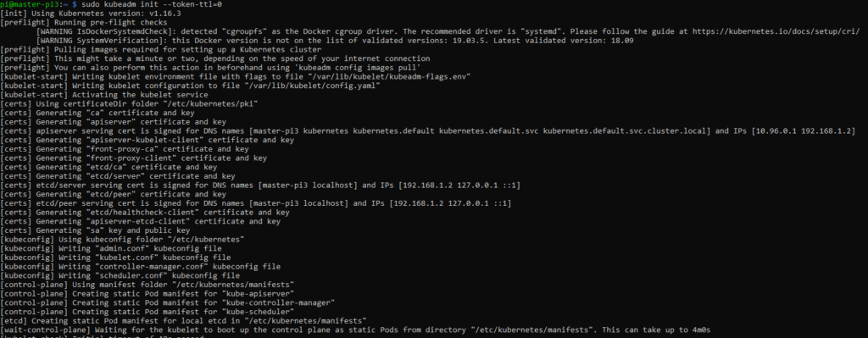Viewport: 868px width, 338px height.
Task: Click the 'etcd/healthcheck-client' certificate line
Action: [144, 212]
